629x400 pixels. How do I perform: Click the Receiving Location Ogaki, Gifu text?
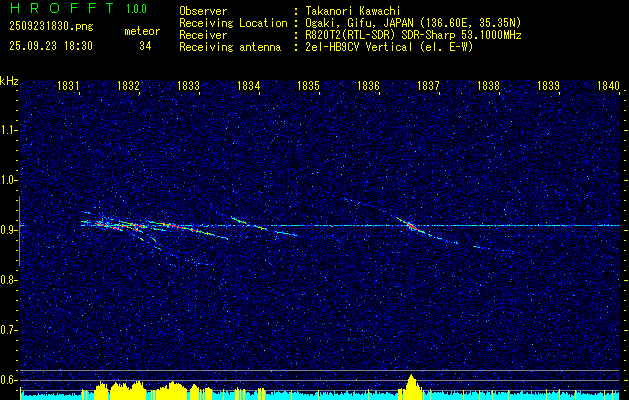pos(413,23)
